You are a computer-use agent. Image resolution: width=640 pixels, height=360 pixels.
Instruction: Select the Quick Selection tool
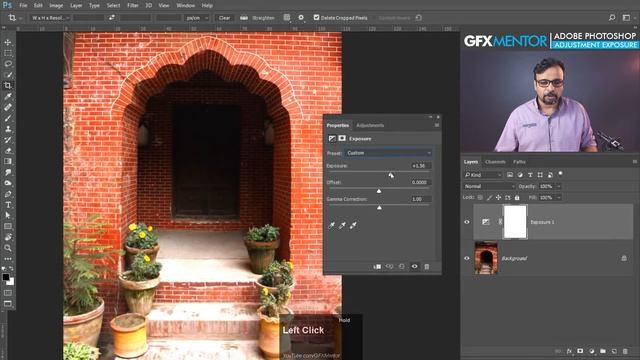click(8, 75)
